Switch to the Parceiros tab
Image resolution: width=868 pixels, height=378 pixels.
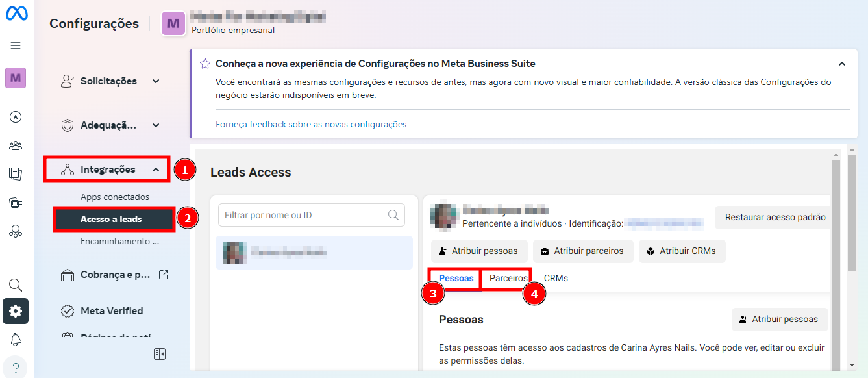click(508, 278)
